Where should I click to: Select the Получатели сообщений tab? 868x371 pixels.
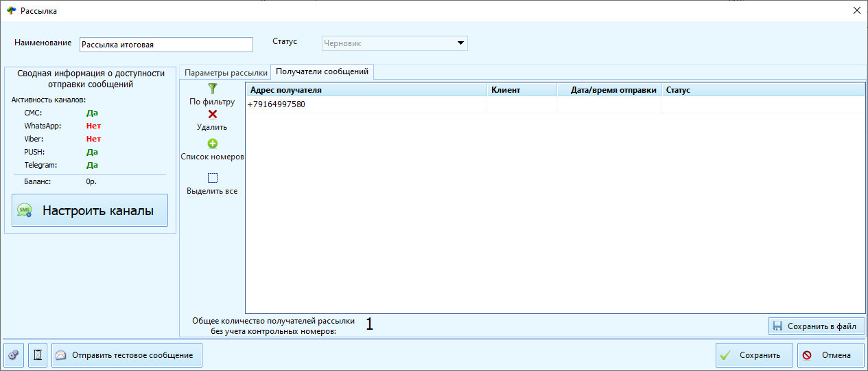(322, 71)
